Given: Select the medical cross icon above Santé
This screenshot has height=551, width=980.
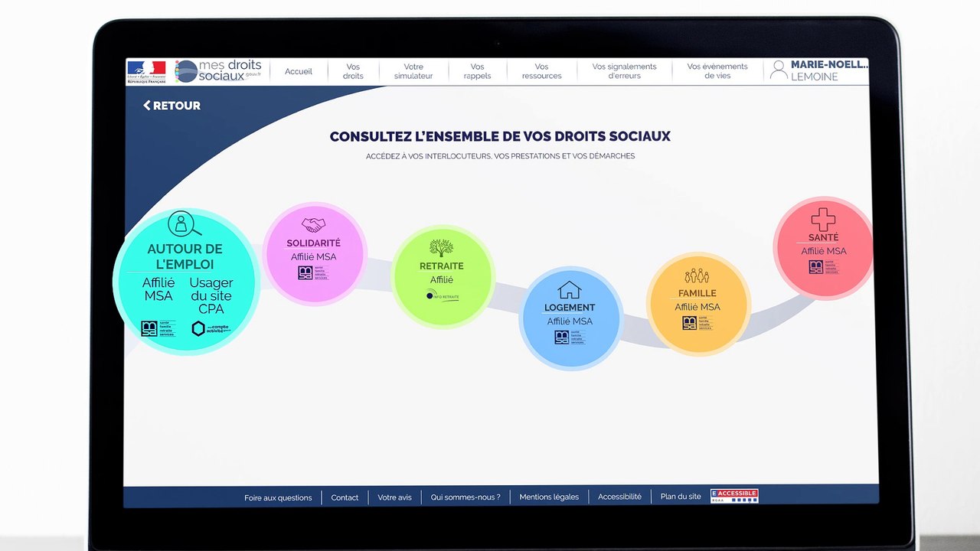Looking at the screenshot, I should point(823,220).
